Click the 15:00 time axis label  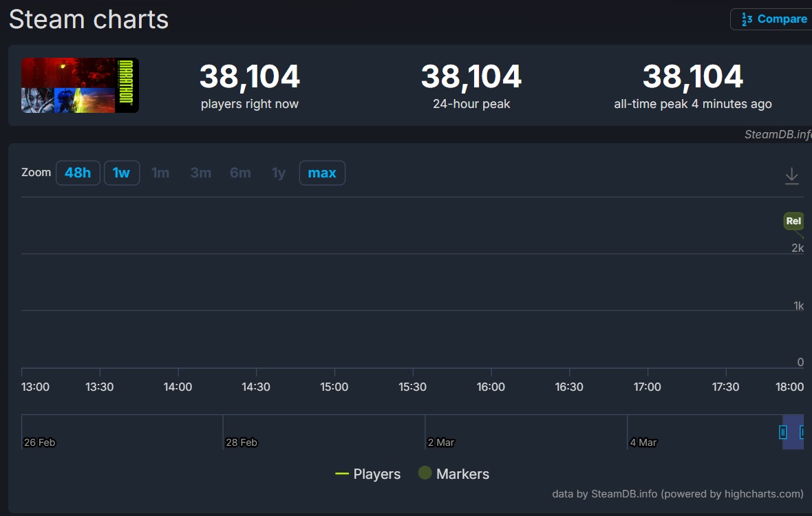334,387
